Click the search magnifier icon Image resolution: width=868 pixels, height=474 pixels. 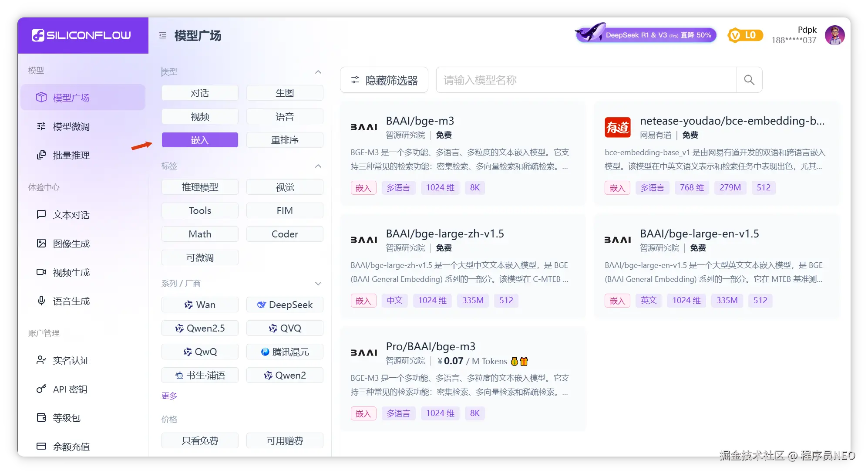click(749, 80)
